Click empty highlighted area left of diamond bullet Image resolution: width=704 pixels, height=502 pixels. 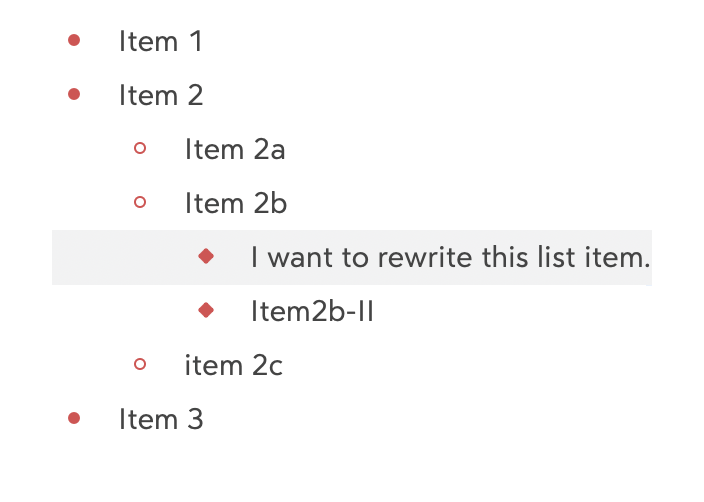click(120, 258)
